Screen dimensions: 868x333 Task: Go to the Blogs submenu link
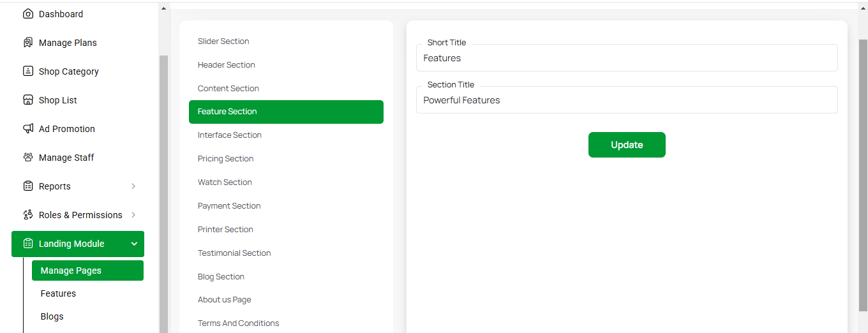[x=52, y=316]
